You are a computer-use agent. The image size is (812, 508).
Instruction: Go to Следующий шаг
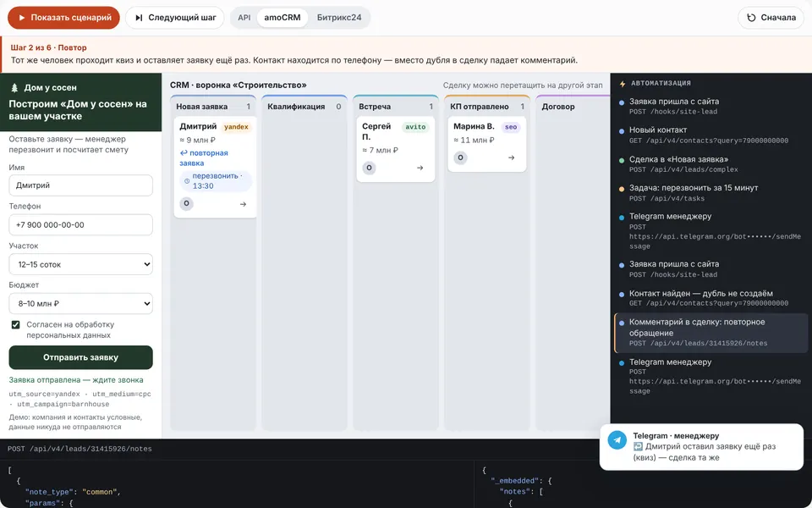pyautogui.click(x=175, y=18)
